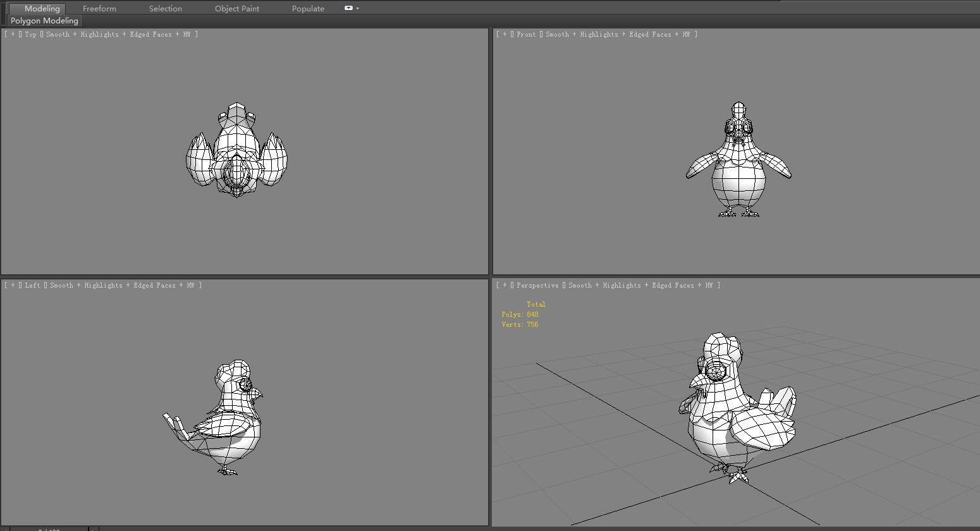This screenshot has width=980, height=531.
Task: Expand the Polygon Modeling panel
Action: tap(44, 20)
